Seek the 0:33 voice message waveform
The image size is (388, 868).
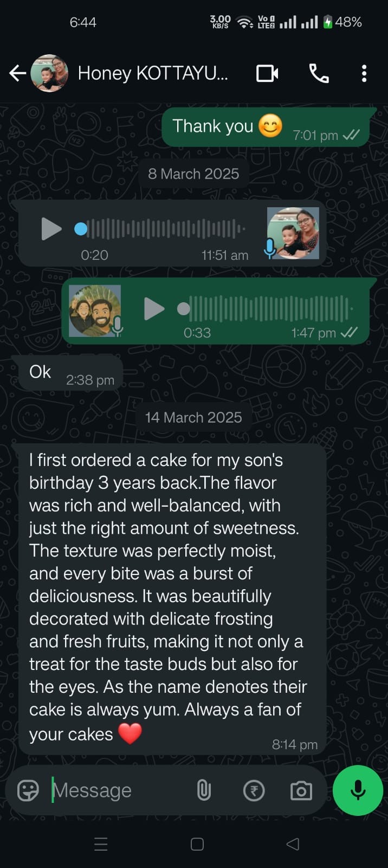click(x=266, y=309)
